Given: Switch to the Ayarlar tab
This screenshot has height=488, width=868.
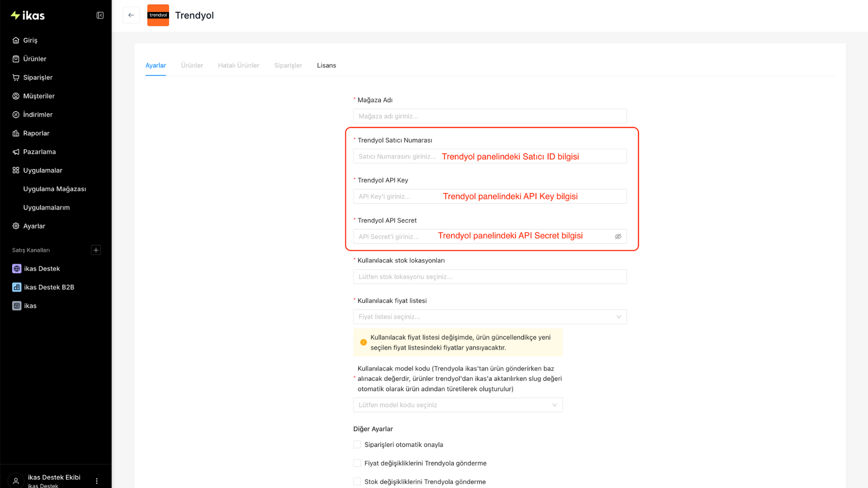Looking at the screenshot, I should [x=156, y=66].
